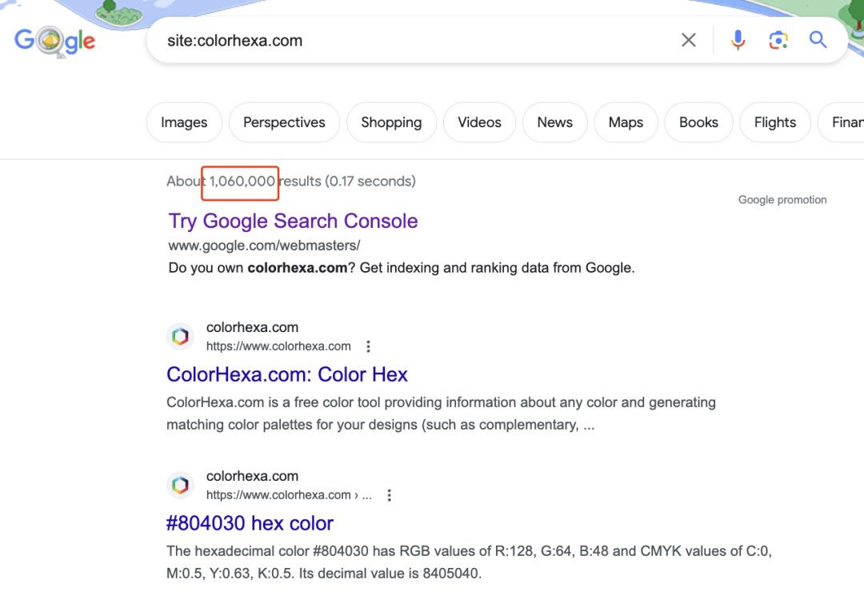The width and height of the screenshot is (864, 616).
Task: Start voice search with microphone icon
Action: coord(738,40)
